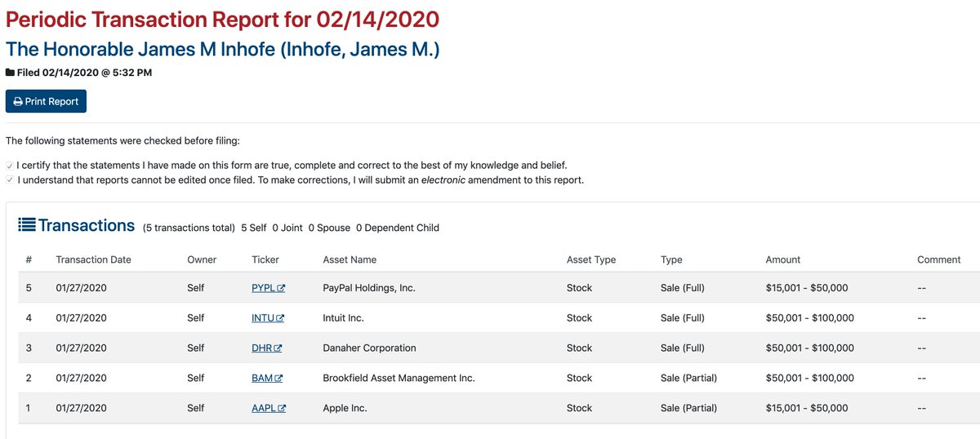Toggle the certify statements true checkbox

click(x=10, y=166)
